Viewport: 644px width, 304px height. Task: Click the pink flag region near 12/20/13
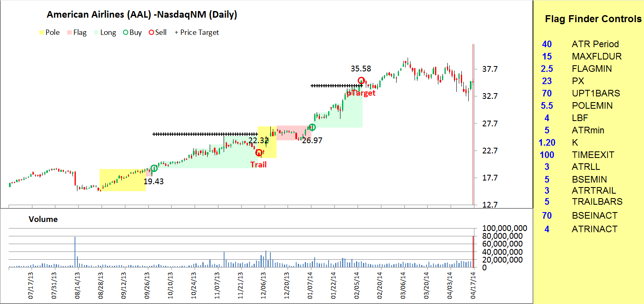coord(294,133)
